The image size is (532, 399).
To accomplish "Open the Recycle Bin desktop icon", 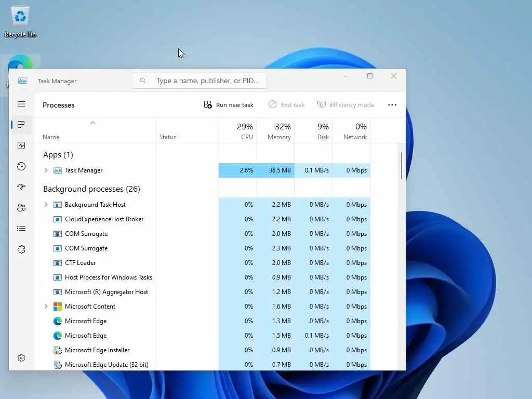I will 20,21.
